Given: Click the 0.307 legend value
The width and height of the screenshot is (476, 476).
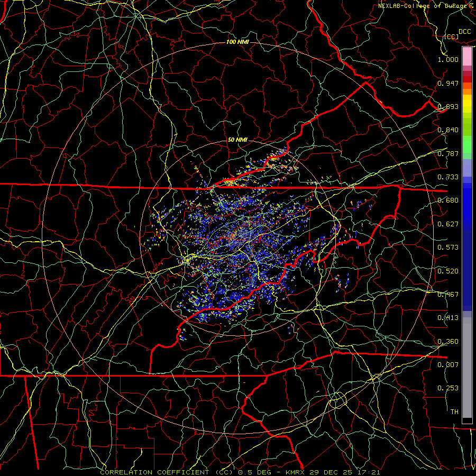Looking at the screenshot, I should [x=448, y=365].
